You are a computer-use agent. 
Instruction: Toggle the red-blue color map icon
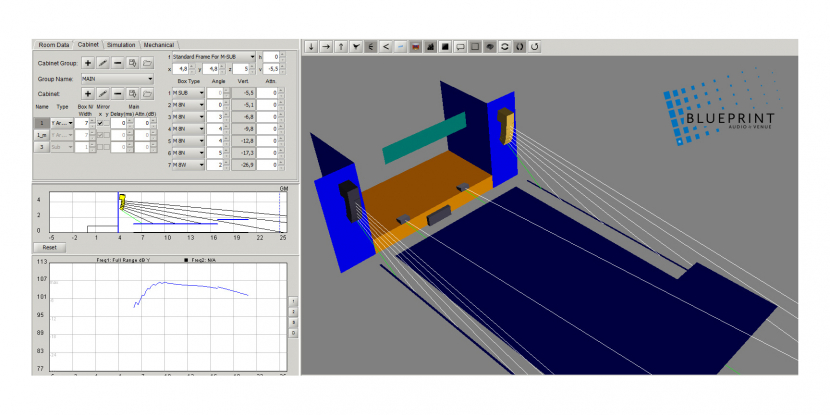tap(416, 47)
